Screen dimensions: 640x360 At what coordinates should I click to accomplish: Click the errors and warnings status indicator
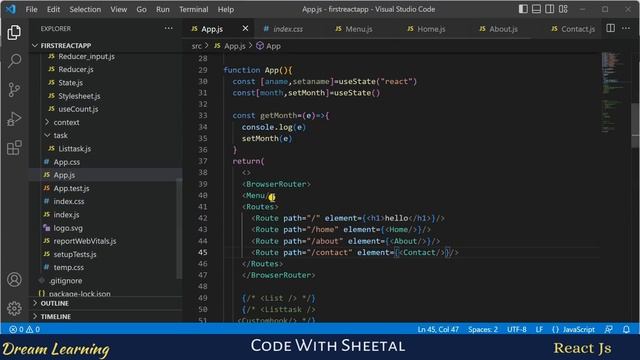25,329
